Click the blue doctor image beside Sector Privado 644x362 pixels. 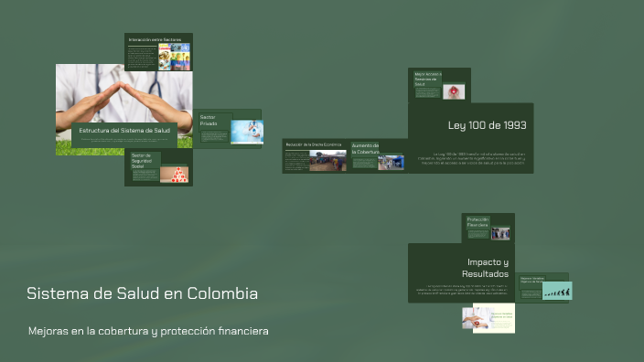(x=247, y=132)
